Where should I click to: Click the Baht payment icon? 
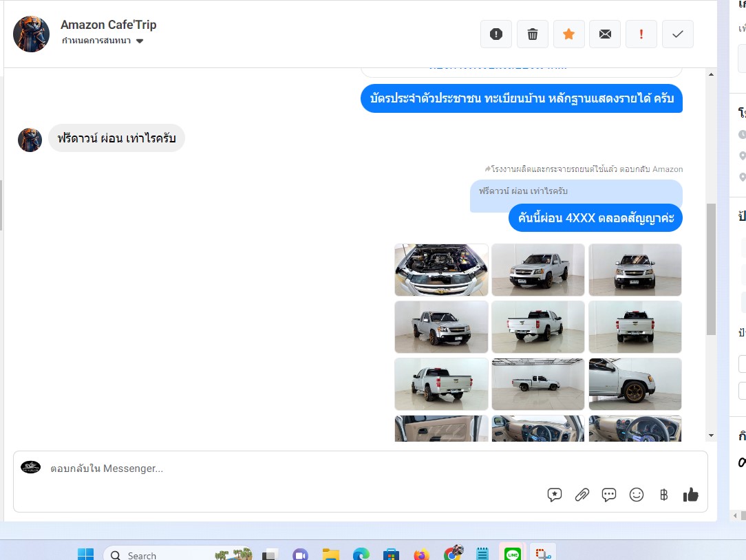tap(663, 495)
